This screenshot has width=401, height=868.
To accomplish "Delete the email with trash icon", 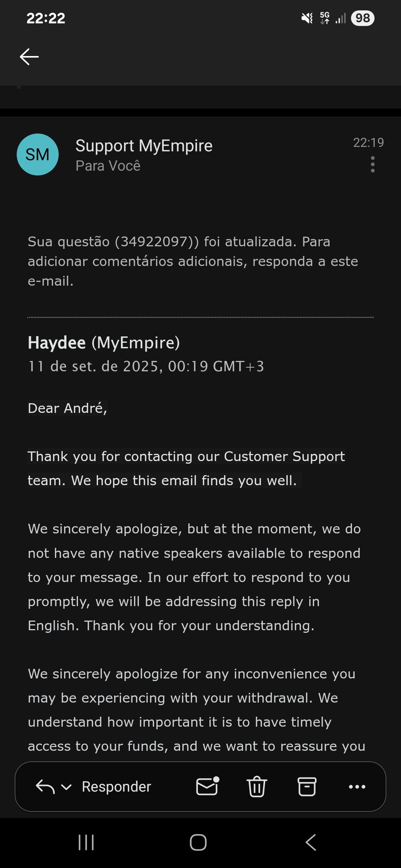I will coord(257,786).
